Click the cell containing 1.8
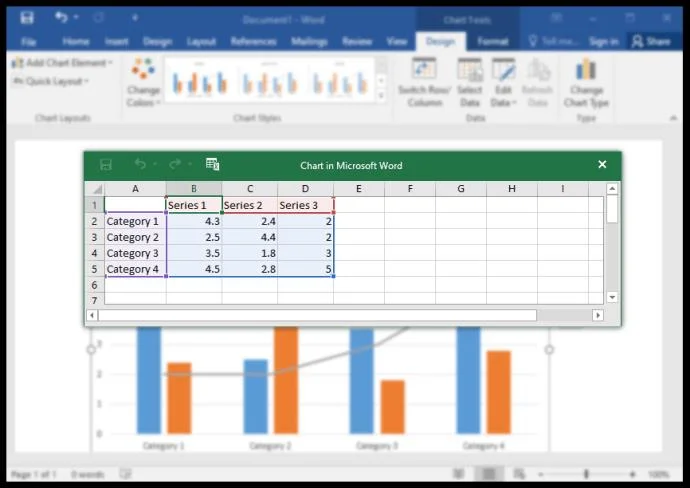Screen dimensions: 690x488 (x=250, y=253)
